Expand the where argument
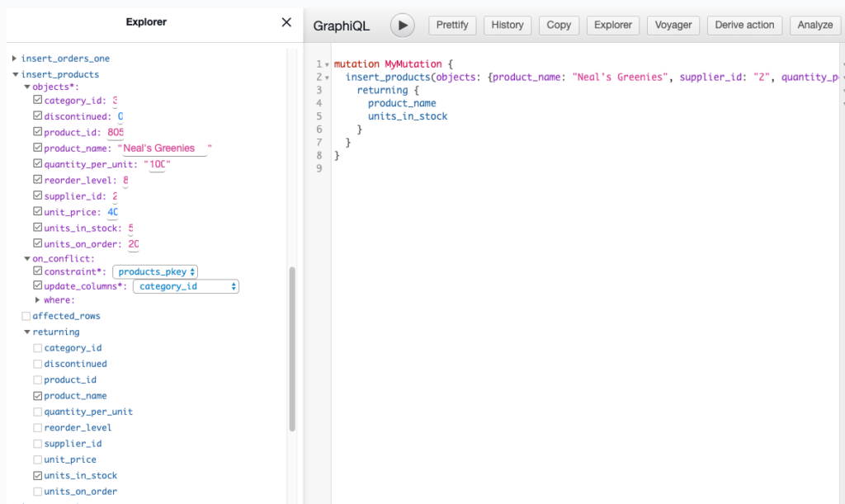The width and height of the screenshot is (845, 504). pyautogui.click(x=38, y=300)
